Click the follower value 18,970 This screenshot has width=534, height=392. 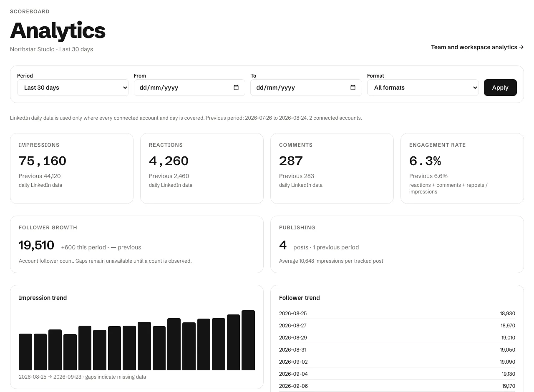coord(508,326)
